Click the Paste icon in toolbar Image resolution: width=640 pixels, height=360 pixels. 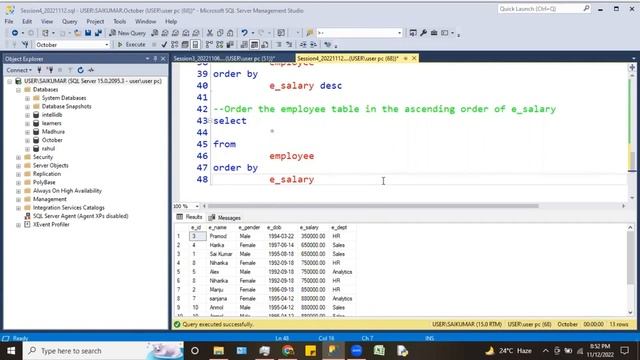tap(230, 33)
